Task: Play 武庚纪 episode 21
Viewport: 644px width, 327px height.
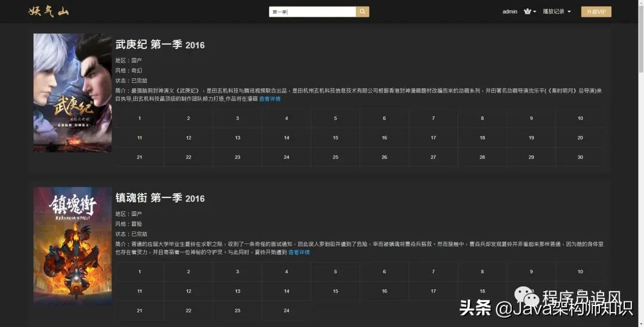Action: pos(140,157)
